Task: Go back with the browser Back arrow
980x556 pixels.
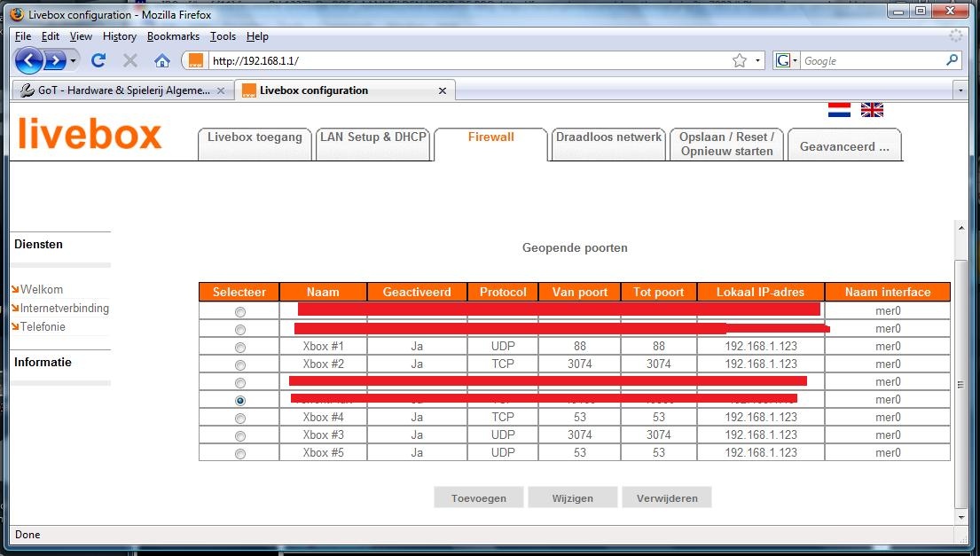Action: [28, 60]
